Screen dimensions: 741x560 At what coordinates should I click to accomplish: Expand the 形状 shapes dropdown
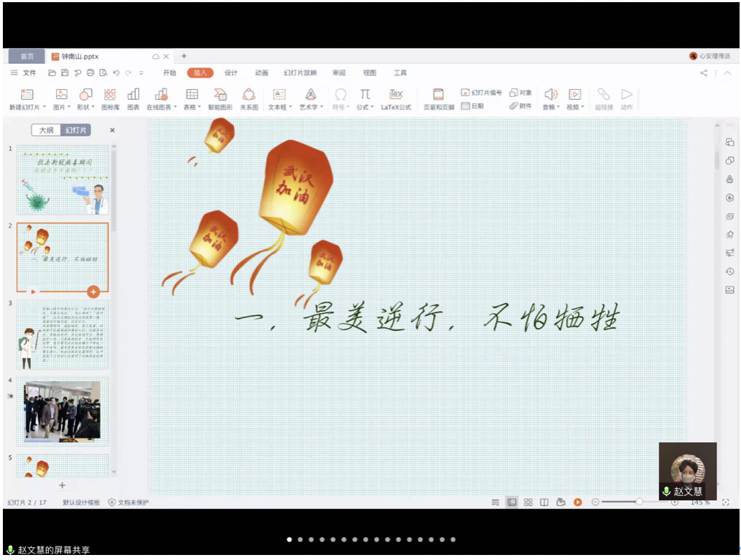click(85, 107)
